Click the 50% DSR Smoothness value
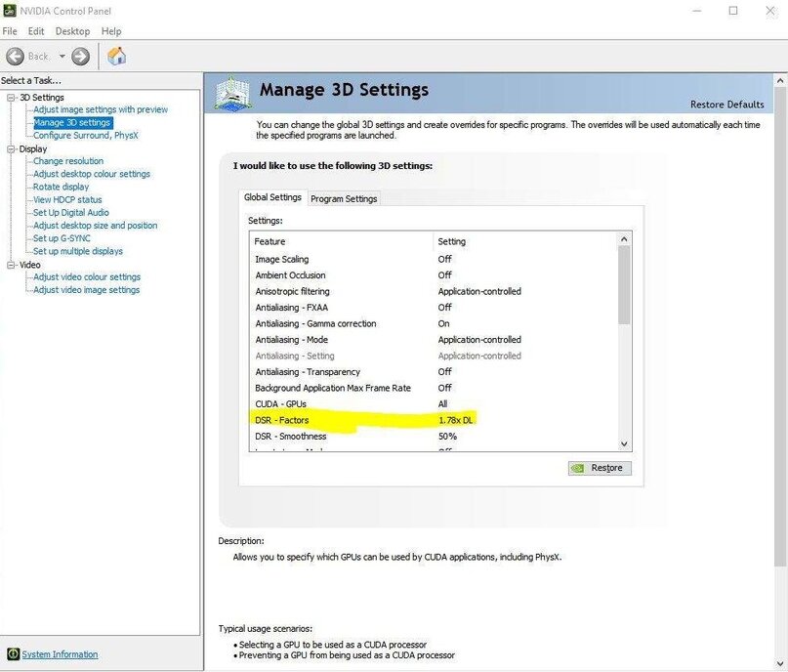Image resolution: width=788 pixels, height=672 pixels. [x=447, y=437]
